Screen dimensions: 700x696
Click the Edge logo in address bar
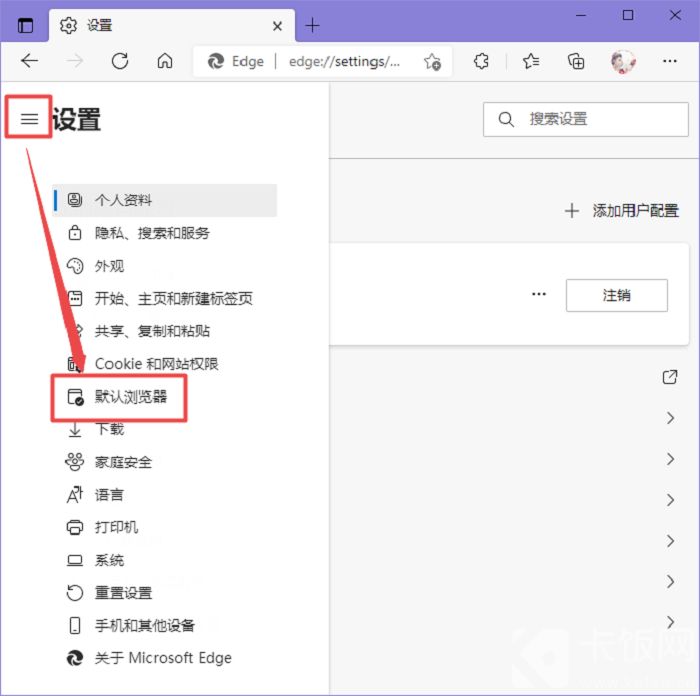(x=216, y=61)
